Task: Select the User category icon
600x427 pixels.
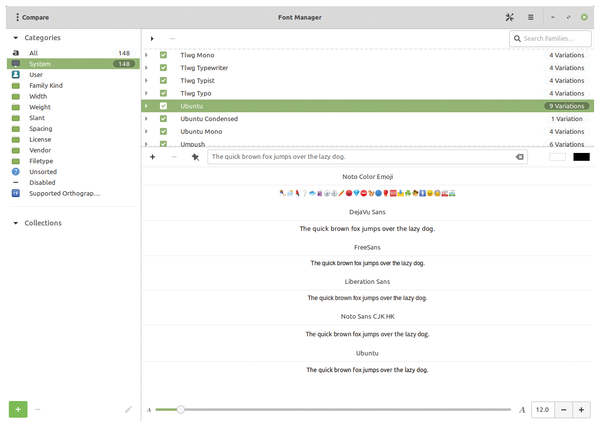Action: pos(16,74)
